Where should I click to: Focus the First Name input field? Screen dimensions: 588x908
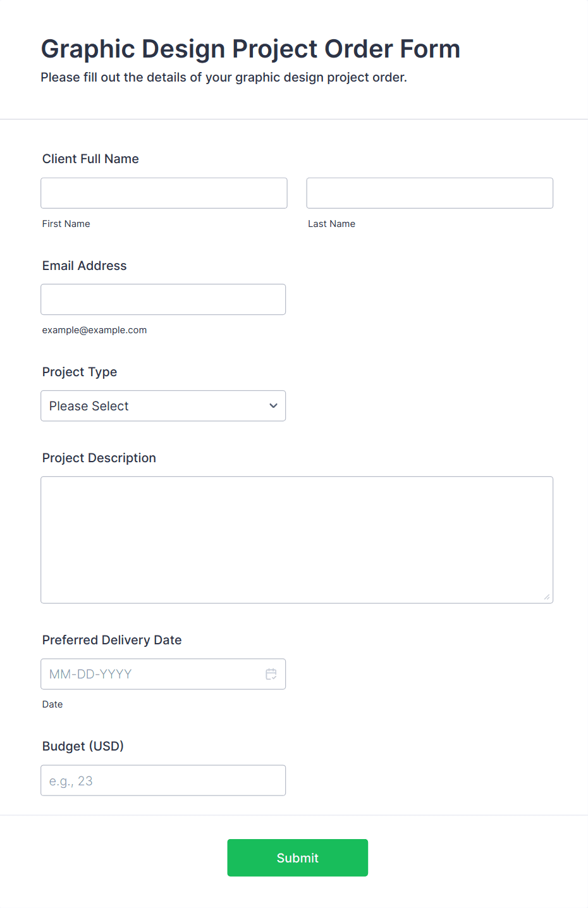[x=164, y=193]
